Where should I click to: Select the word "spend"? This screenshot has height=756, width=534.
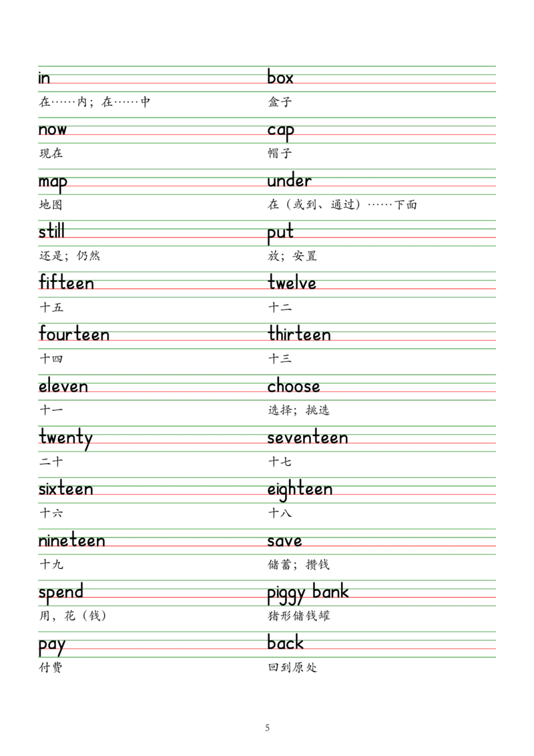61,592
